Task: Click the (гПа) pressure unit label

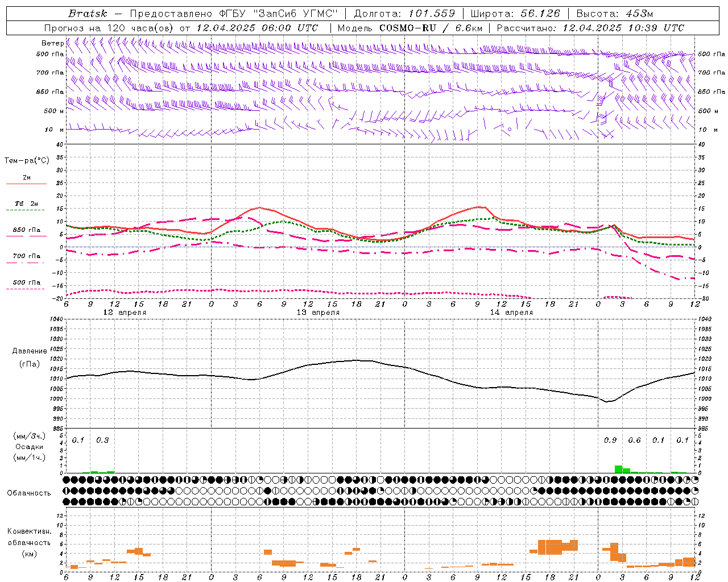Action: 30,364
